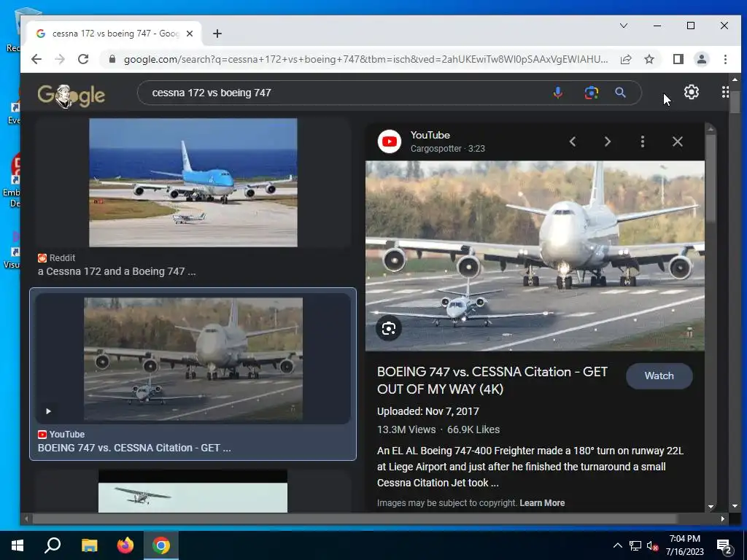Open Google quick settings gear

point(692,92)
